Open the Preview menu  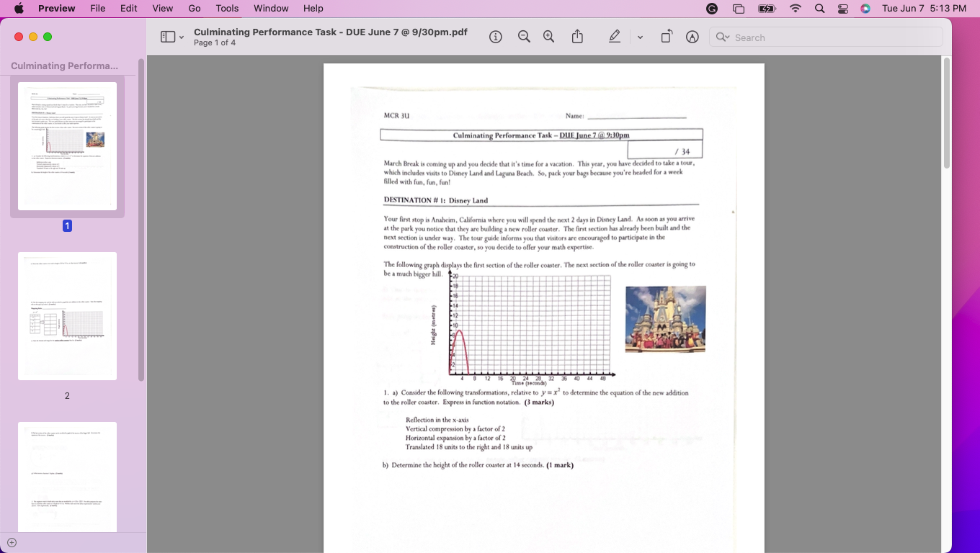point(57,9)
